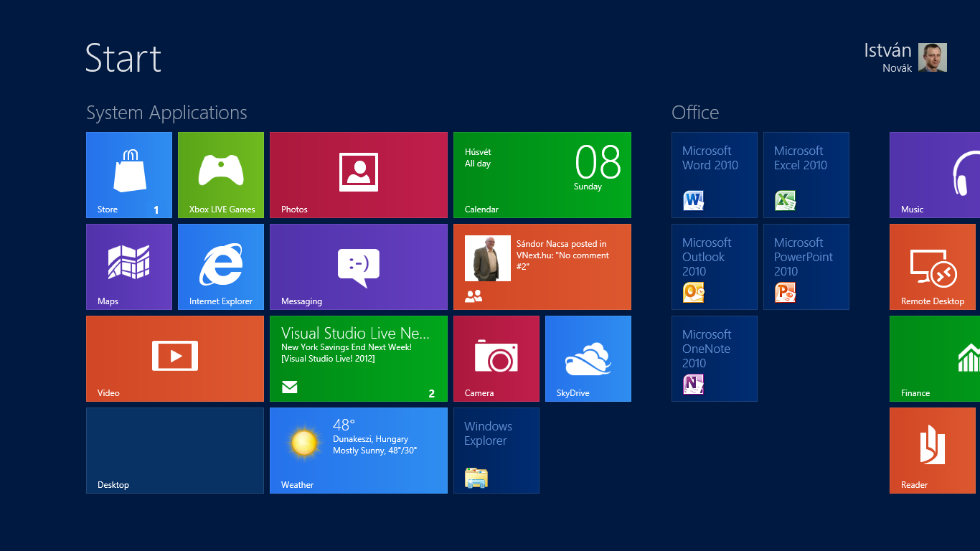Open the Calendar tile showing Sunday 08

coord(542,175)
